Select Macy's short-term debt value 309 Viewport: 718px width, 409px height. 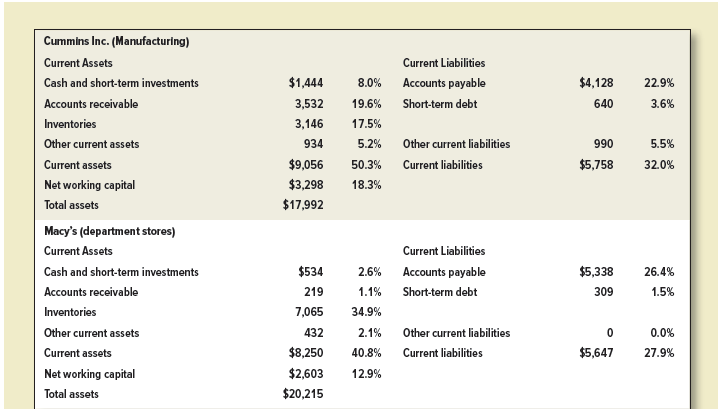click(602, 292)
